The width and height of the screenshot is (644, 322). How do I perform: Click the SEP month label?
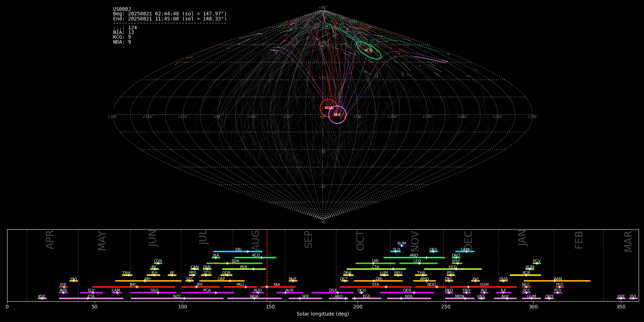click(x=308, y=239)
